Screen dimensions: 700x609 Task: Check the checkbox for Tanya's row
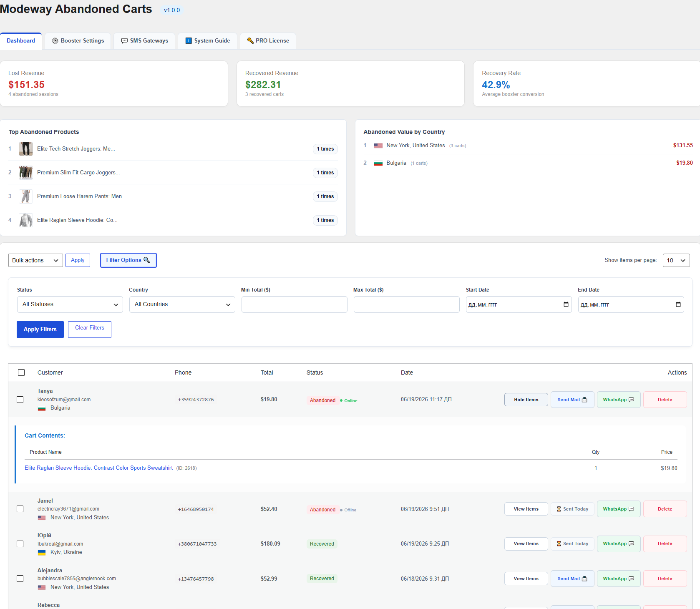click(x=20, y=400)
